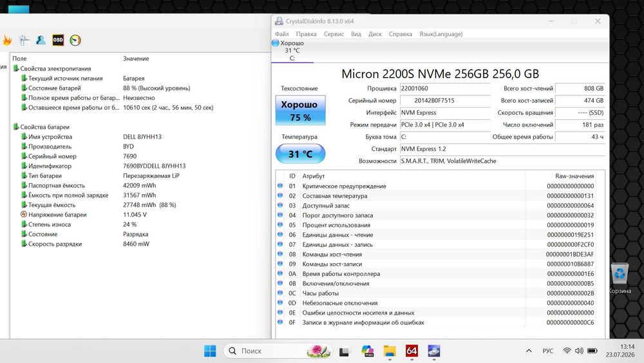Open File Explorer from the taskbar

[x=390, y=351]
